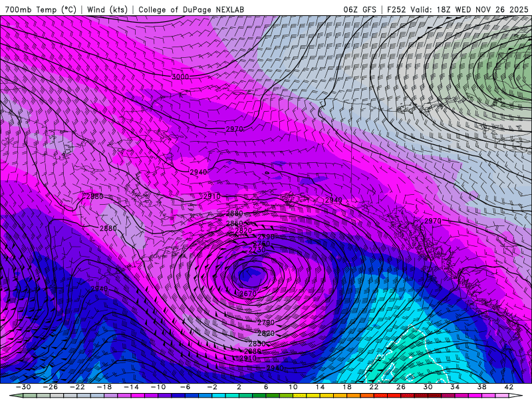The image size is (532, 399).
Task: Click the 2 colorbar tick label
Action: tap(239, 387)
